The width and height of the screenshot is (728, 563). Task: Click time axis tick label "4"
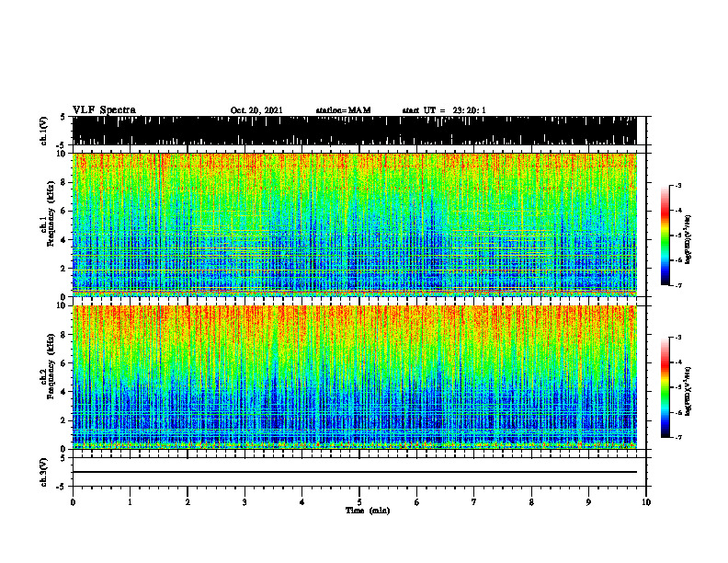pyautogui.click(x=301, y=502)
